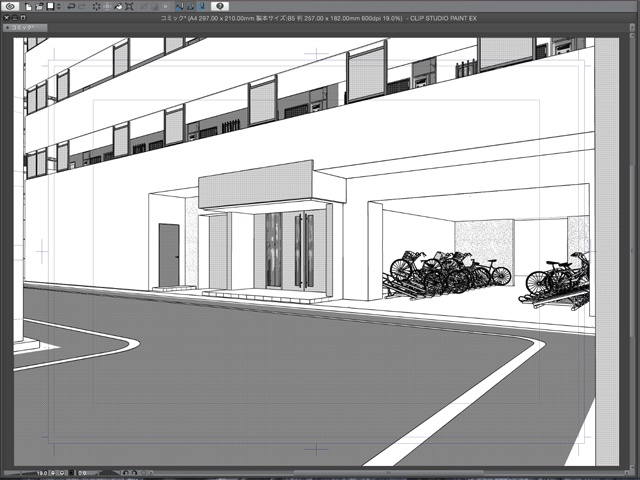This screenshot has height=480, width=640.
Task: Save the comic with the floppy icon
Action: click(x=50, y=7)
